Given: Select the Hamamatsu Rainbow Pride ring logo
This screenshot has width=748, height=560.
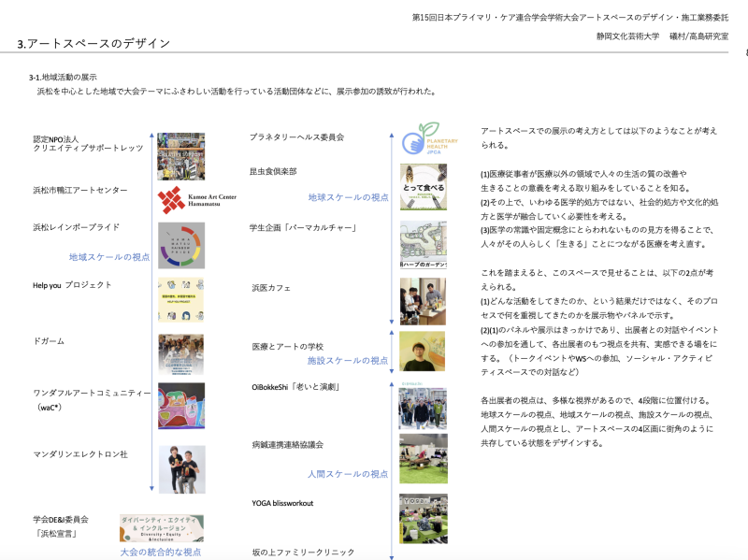Looking at the screenshot, I should (181, 245).
